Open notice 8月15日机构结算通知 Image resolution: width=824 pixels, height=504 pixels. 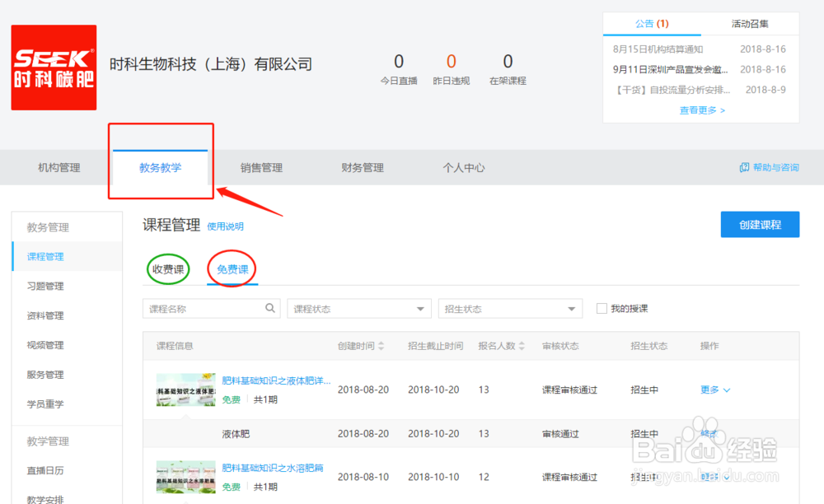pyautogui.click(x=658, y=49)
